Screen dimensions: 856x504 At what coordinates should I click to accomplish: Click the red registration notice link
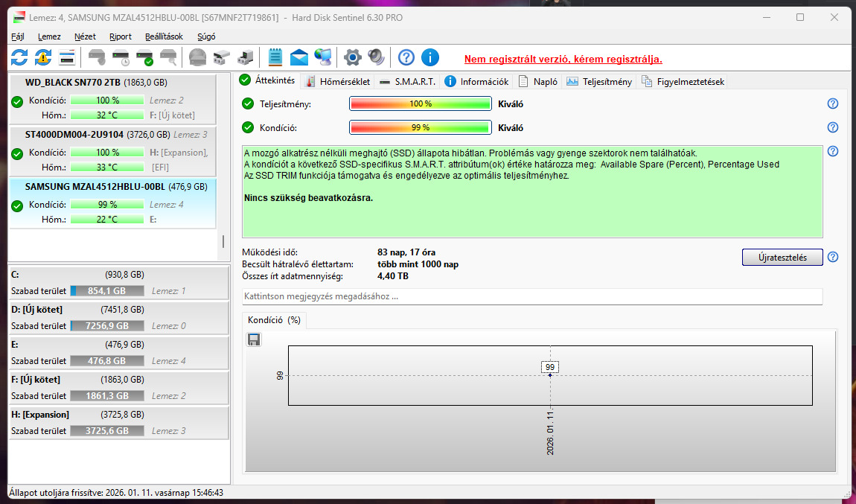563,59
